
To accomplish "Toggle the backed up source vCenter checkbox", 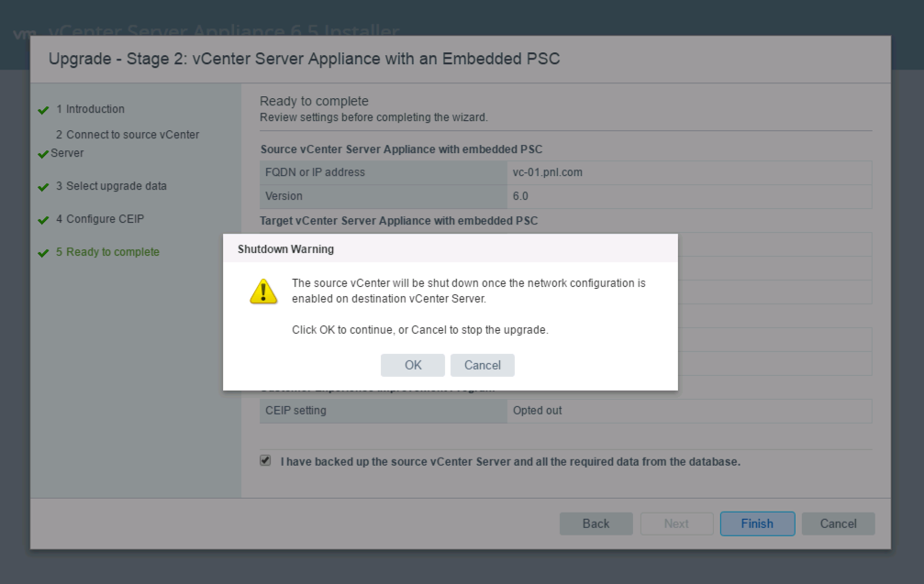I will point(265,460).
